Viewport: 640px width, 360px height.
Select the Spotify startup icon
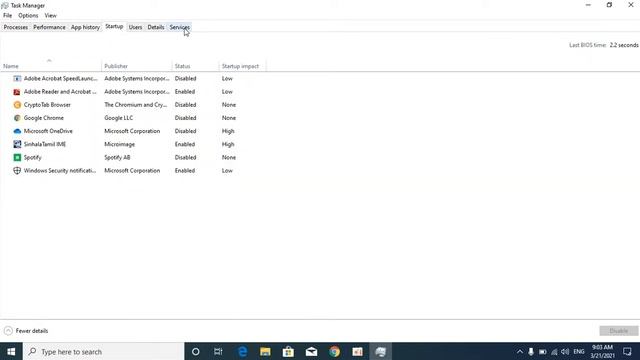point(17,157)
